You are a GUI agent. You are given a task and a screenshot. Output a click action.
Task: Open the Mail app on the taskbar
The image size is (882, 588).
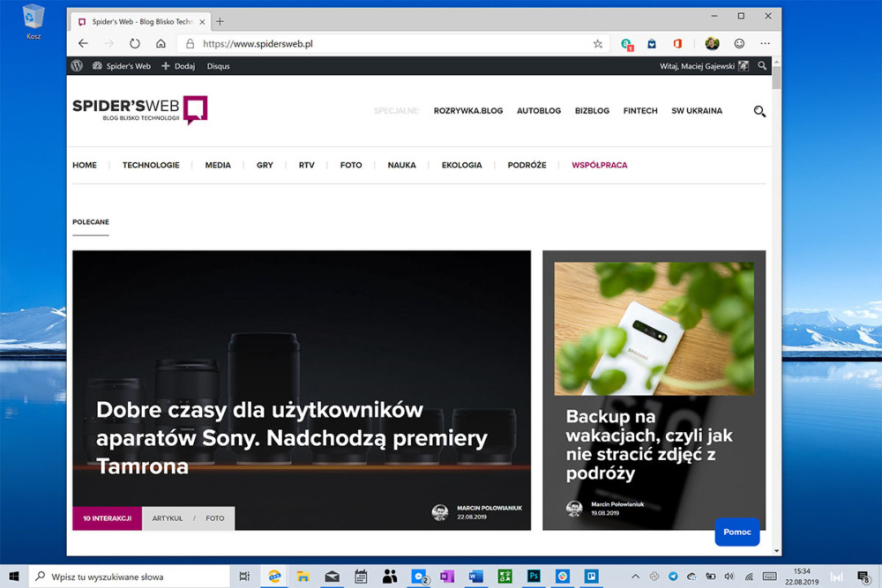(x=332, y=577)
